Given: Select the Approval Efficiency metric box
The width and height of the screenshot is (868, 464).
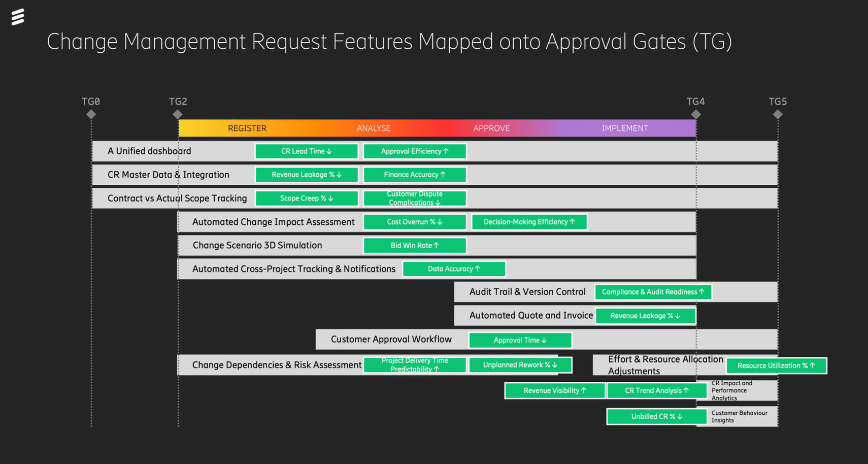Looking at the screenshot, I should [415, 151].
